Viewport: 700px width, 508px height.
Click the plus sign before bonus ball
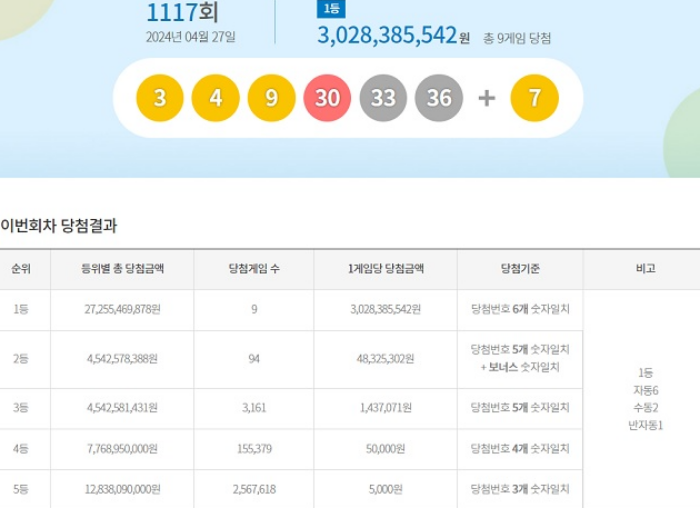coord(487,98)
